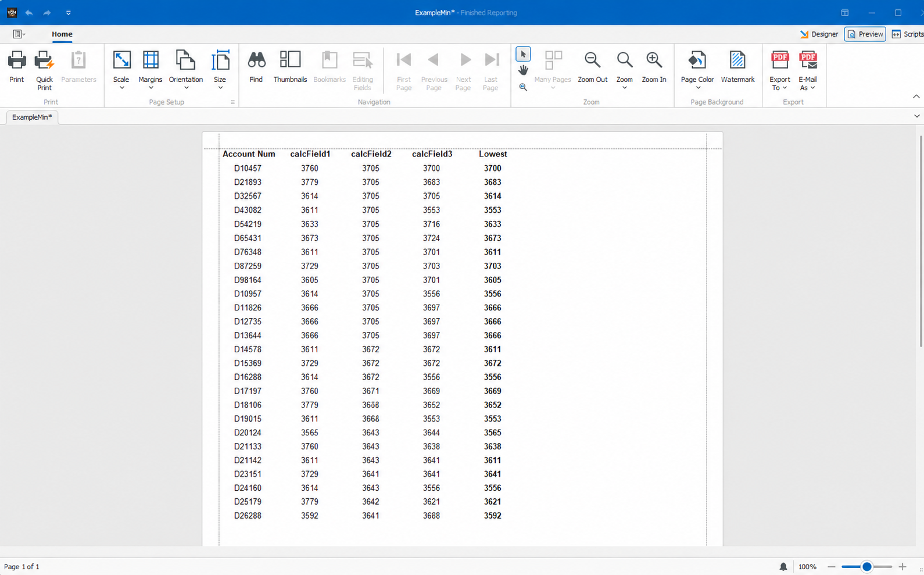924x575 pixels.
Task: Click the status bar zoom minus button
Action: (832, 567)
